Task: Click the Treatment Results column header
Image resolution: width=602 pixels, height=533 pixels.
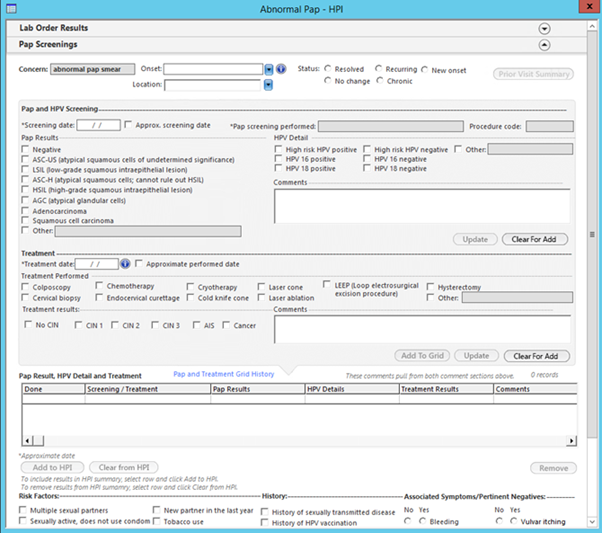Action: (447, 389)
